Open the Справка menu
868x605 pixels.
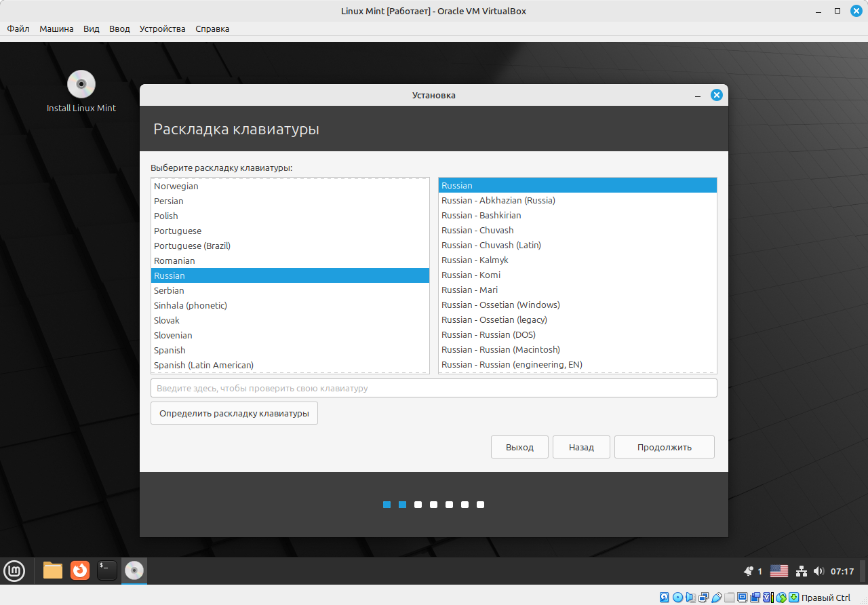pyautogui.click(x=212, y=29)
